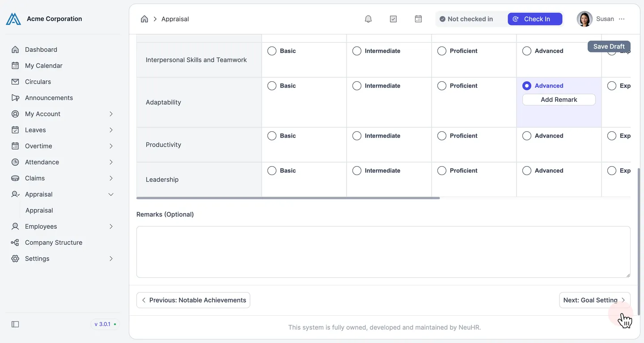Click the Attendance clock icon
This screenshot has width=644, height=343.
15,162
